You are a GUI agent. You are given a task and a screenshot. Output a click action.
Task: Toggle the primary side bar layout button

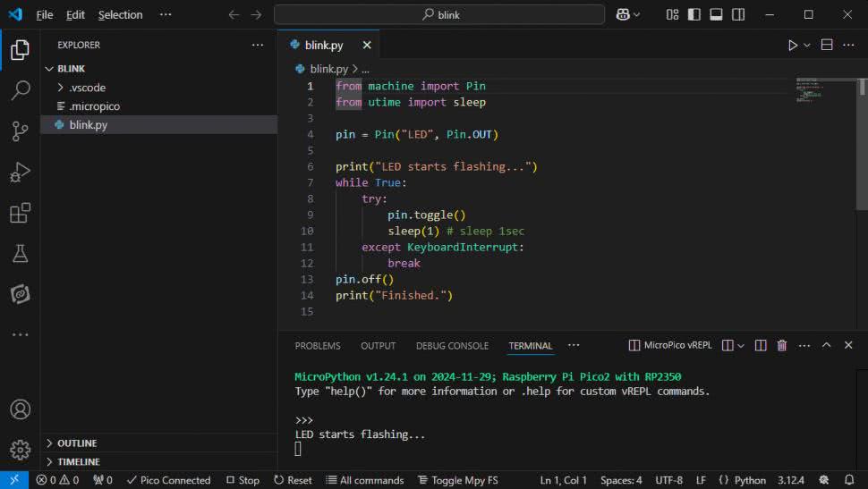click(x=694, y=14)
